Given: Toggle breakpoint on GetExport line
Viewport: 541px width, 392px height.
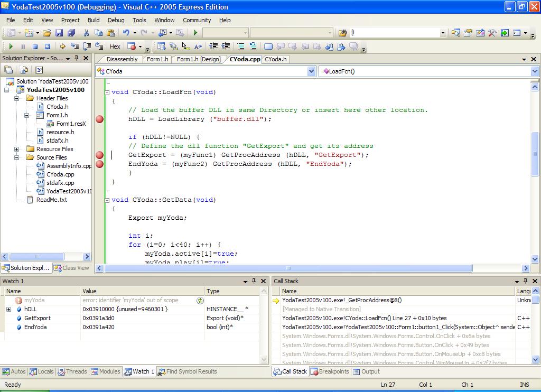Looking at the screenshot, I should point(100,155).
